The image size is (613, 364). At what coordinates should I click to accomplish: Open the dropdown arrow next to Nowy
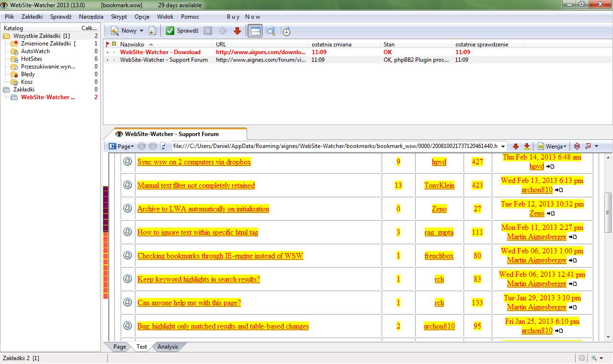click(x=141, y=31)
